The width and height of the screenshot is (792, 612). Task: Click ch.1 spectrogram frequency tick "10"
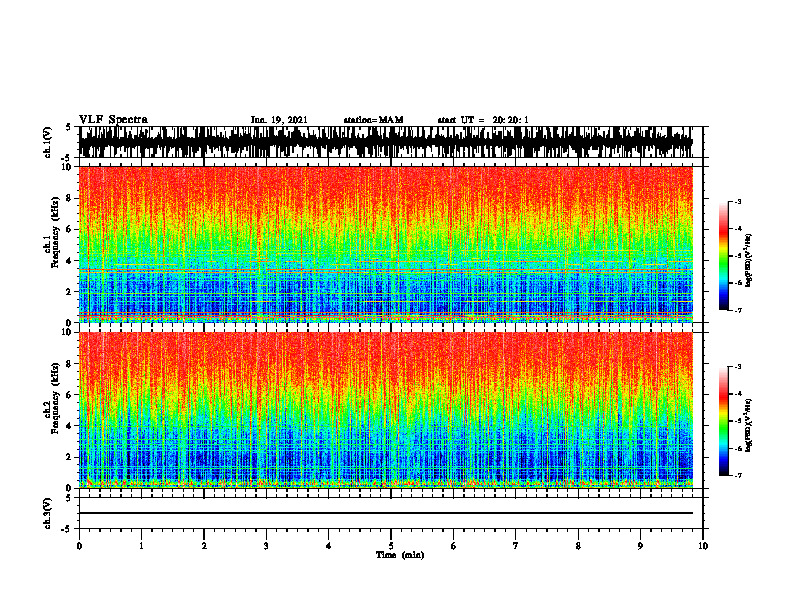pyautogui.click(x=68, y=167)
